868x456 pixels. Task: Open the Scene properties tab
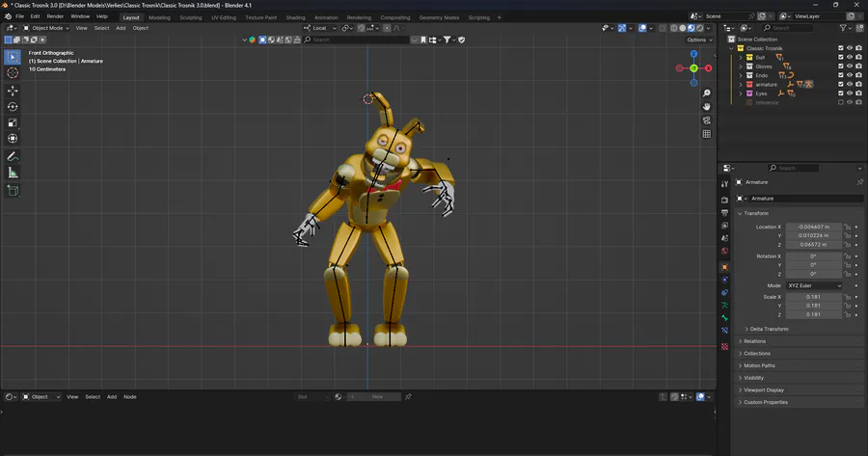pyautogui.click(x=724, y=238)
